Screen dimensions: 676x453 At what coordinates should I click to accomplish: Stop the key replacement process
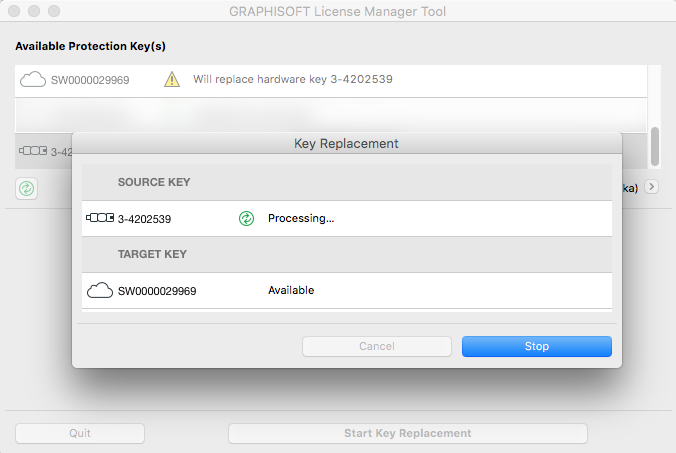tap(536, 346)
